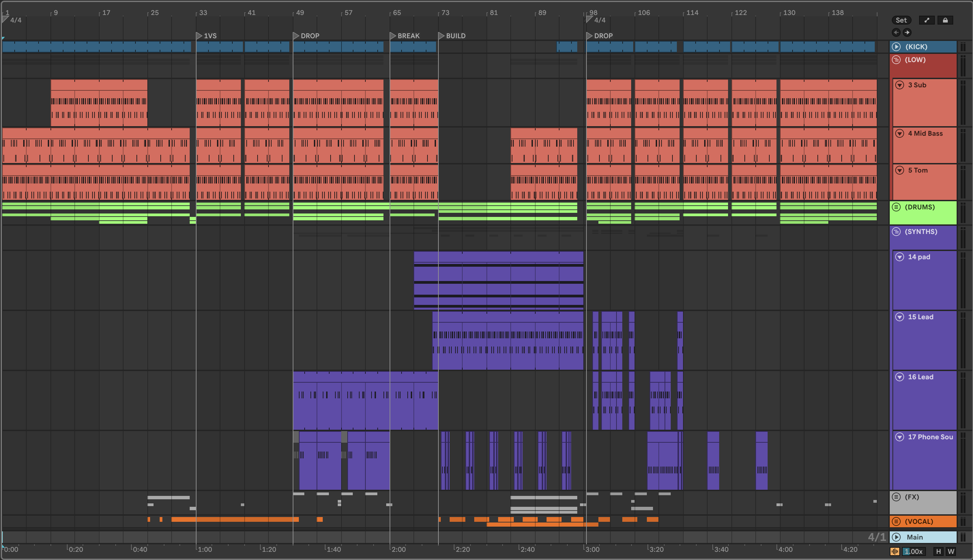Click the W optimize width button
Image resolution: width=973 pixels, height=560 pixels.
951,551
